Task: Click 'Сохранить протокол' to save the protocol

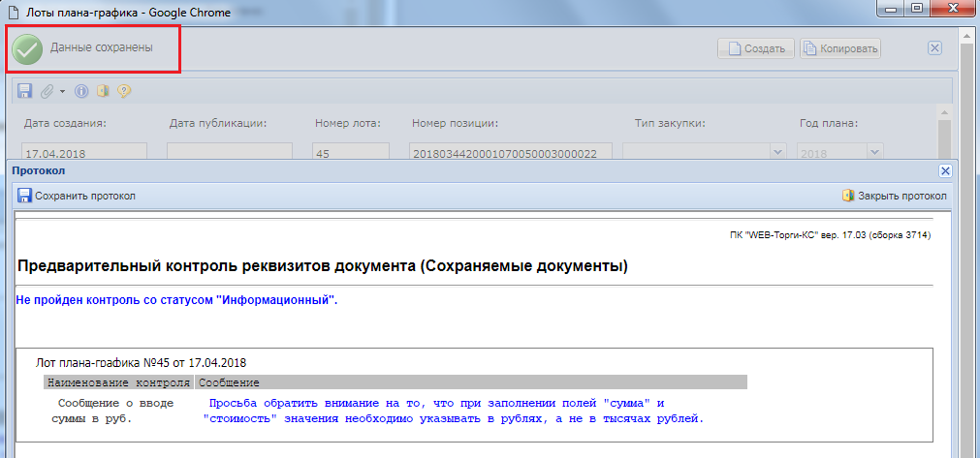Action: pos(77,196)
